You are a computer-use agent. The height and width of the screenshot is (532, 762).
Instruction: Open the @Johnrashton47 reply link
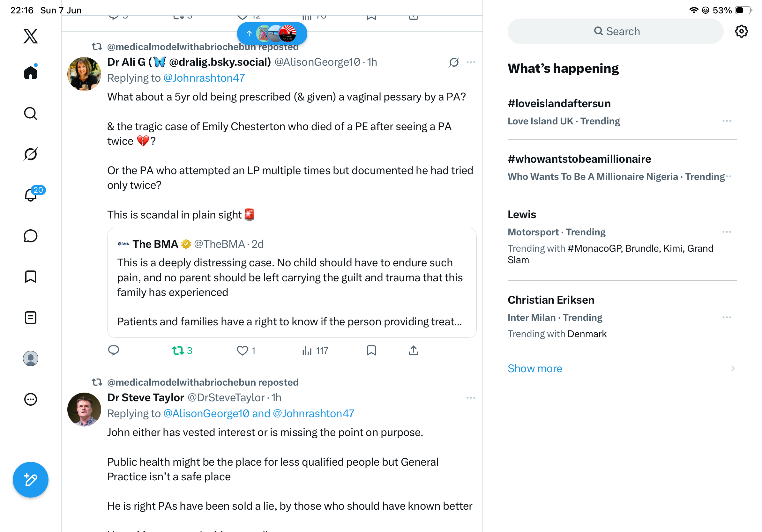pyautogui.click(x=204, y=78)
